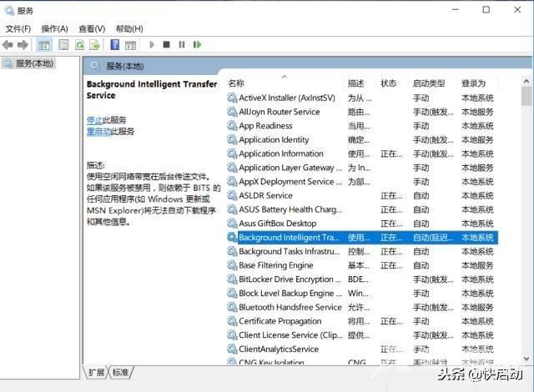Click the Stop service square icon
Viewport: 534px width, 392px height.
[x=167, y=44]
